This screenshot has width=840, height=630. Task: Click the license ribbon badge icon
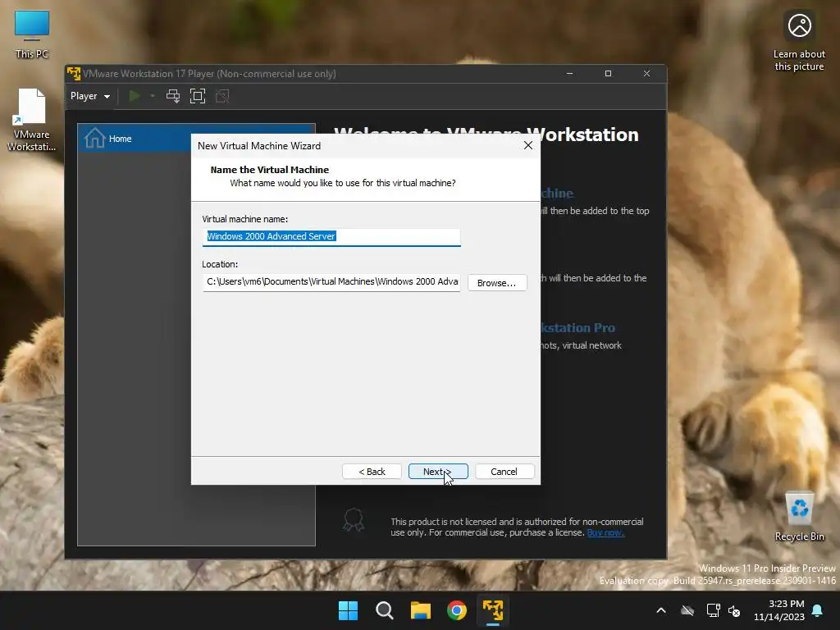click(354, 519)
